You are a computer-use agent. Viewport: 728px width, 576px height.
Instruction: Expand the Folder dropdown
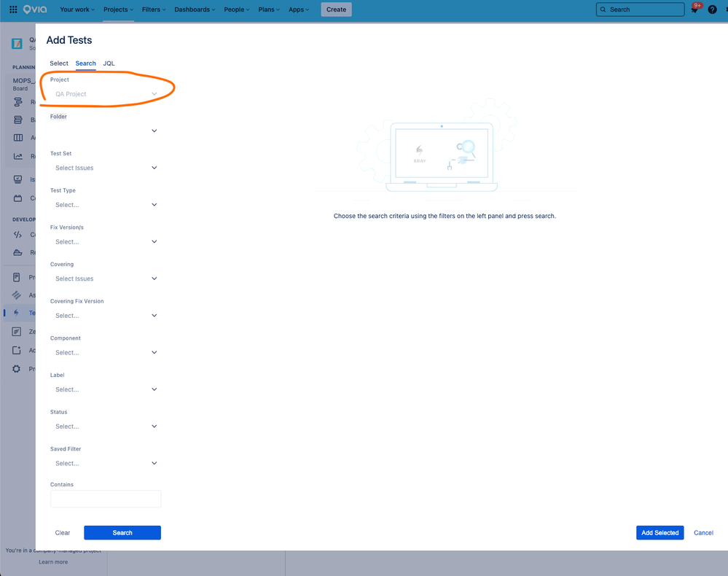click(106, 131)
